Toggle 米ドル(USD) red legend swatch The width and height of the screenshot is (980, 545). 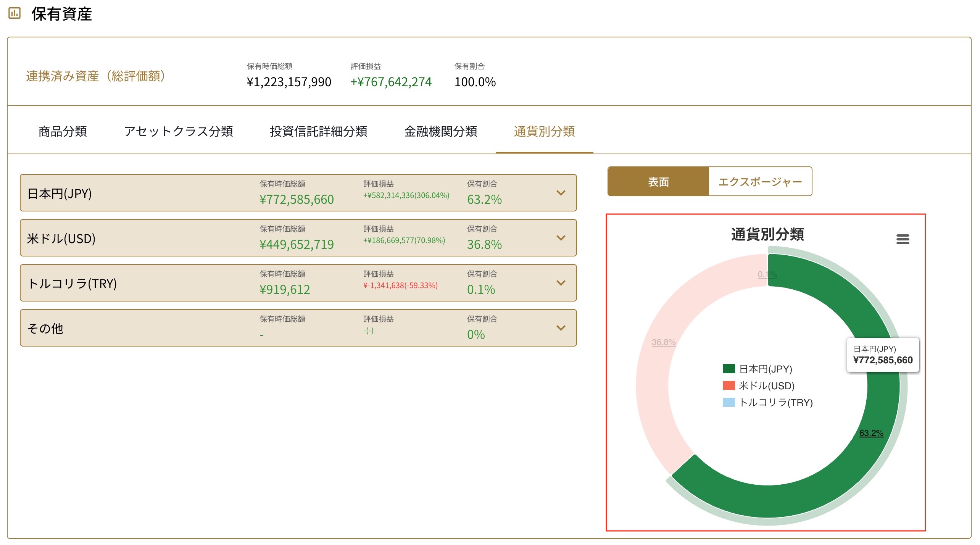coord(729,385)
